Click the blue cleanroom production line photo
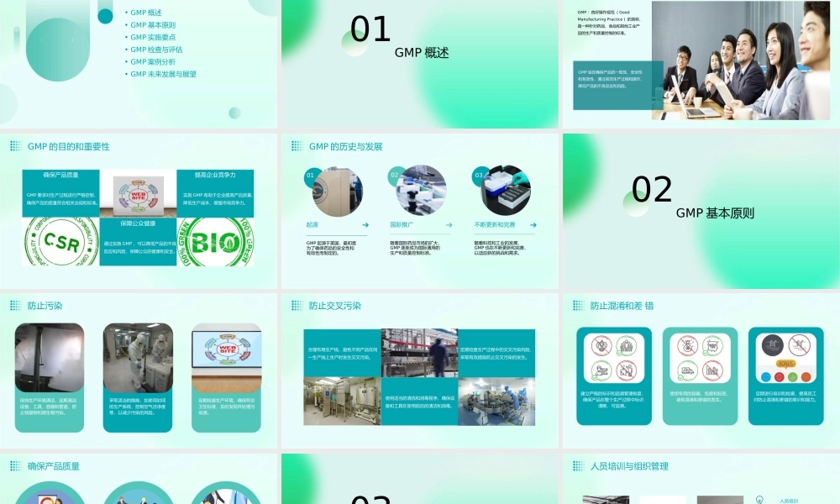The width and height of the screenshot is (840, 504). click(x=496, y=402)
